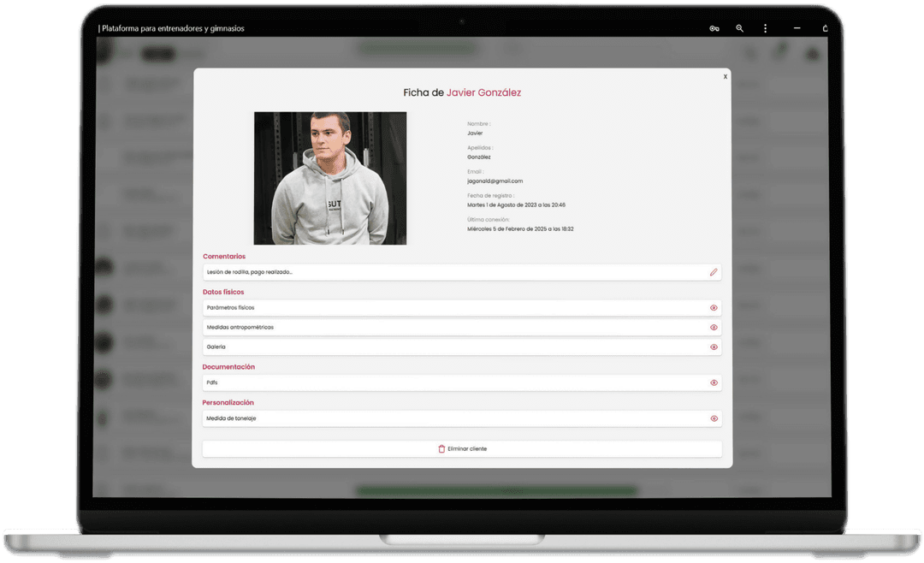This screenshot has width=924, height=563.
Task: Click the Pdfs documentation row label
Action: click(x=212, y=382)
